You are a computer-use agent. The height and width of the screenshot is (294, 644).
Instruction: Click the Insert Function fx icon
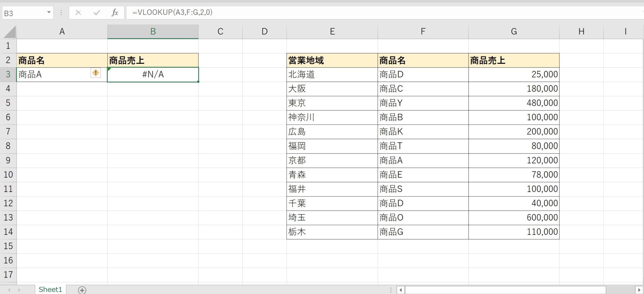[115, 13]
